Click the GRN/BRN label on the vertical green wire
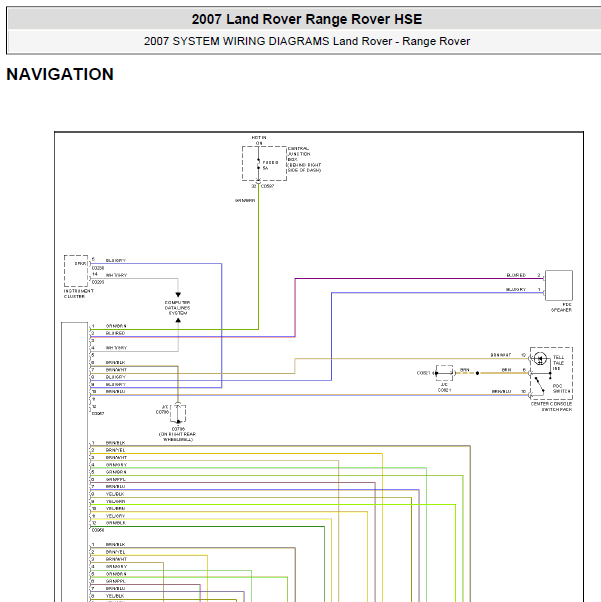 click(x=245, y=200)
